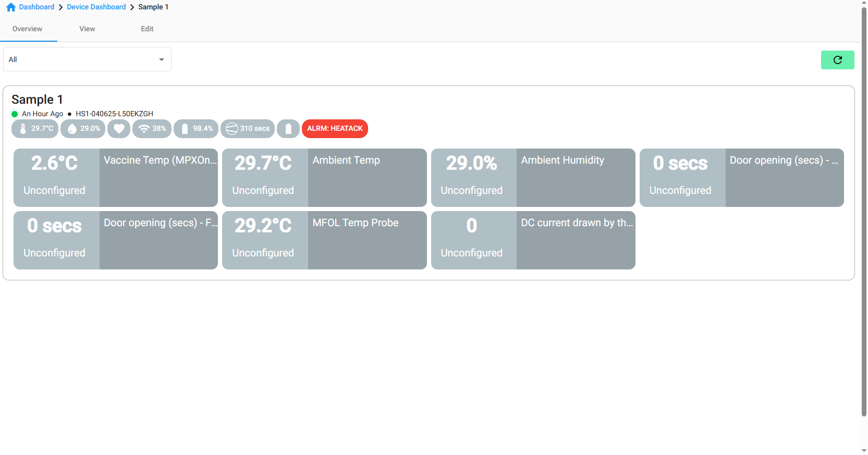Click the water drop 29.0% humidity chip
The image size is (868, 455).
point(83,129)
